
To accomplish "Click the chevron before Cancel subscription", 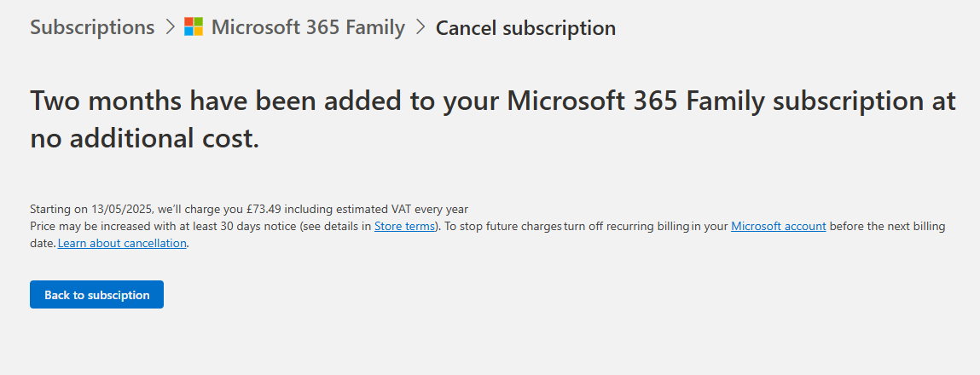I will tap(420, 27).
